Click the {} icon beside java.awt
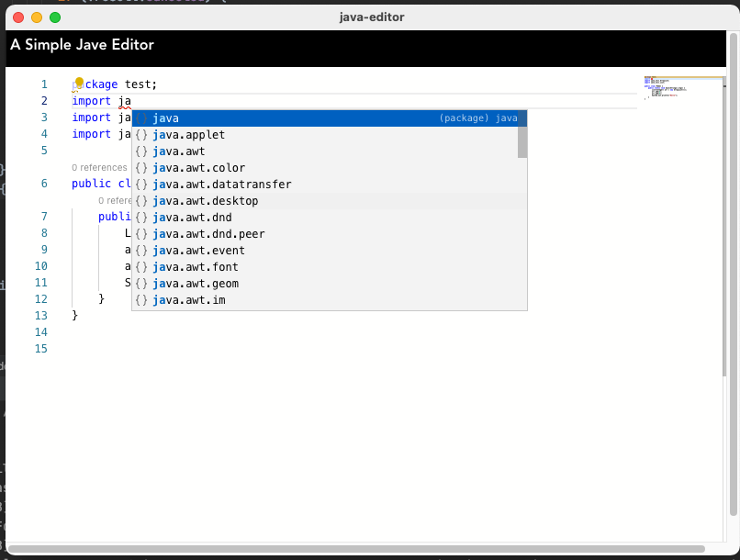The width and height of the screenshot is (740, 560). [x=140, y=151]
